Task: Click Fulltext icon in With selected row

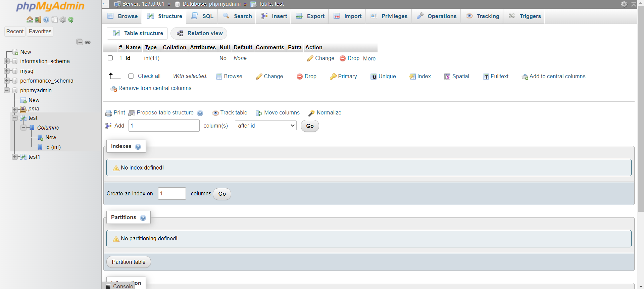Action: (x=486, y=77)
